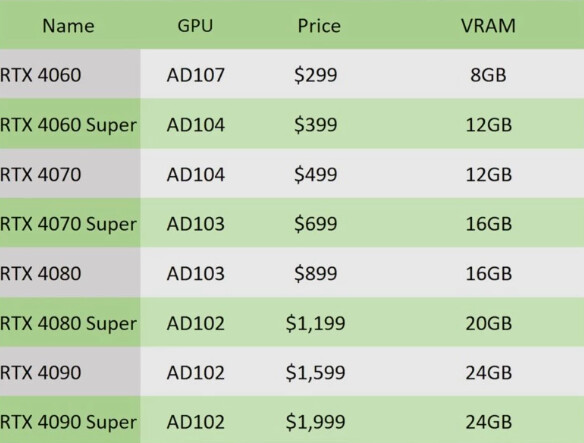Image resolution: width=584 pixels, height=443 pixels.
Task: Select the RTX 4080 name cell
Action: [x=41, y=273]
